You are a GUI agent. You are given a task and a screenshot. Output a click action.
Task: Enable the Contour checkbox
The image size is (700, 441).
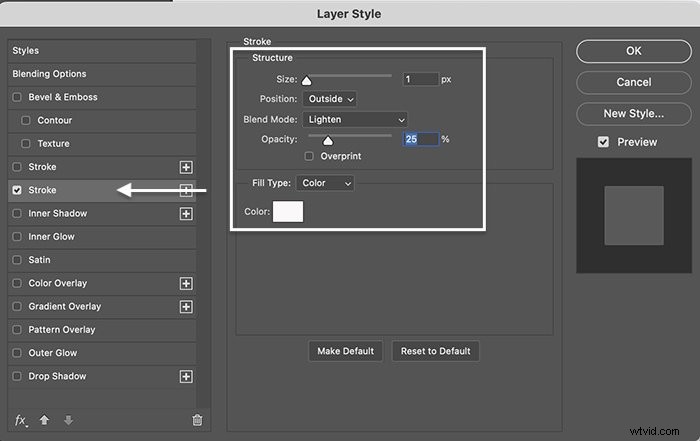point(26,120)
